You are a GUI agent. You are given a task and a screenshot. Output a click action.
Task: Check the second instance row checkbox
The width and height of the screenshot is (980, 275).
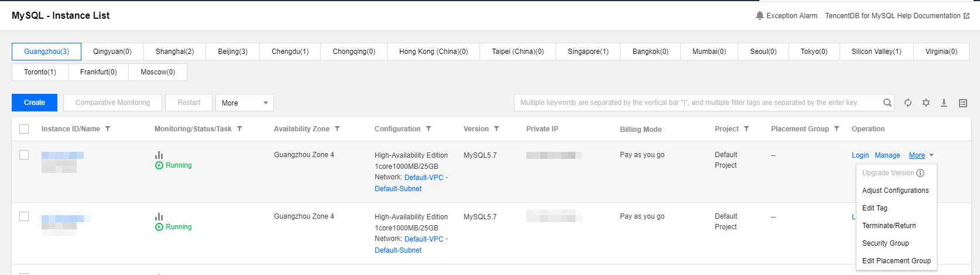(x=24, y=216)
